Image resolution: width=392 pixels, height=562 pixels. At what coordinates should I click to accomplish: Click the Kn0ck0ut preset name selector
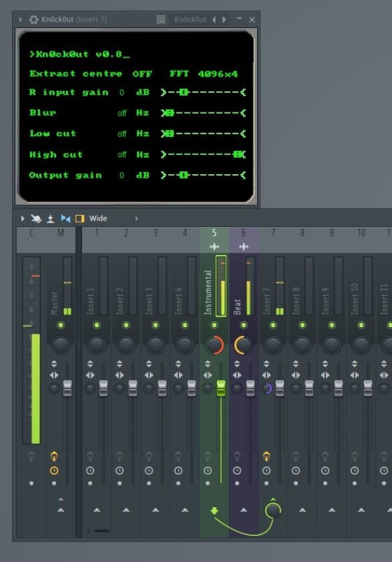(190, 20)
